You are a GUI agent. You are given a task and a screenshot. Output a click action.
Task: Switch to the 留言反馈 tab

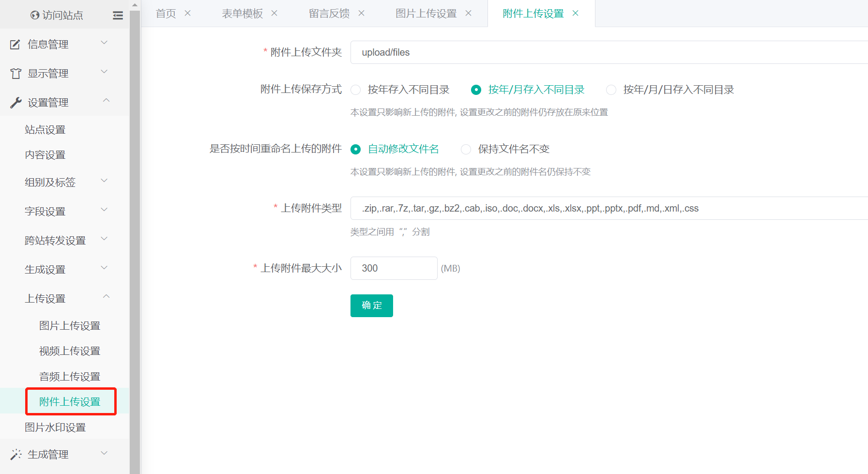pyautogui.click(x=329, y=14)
